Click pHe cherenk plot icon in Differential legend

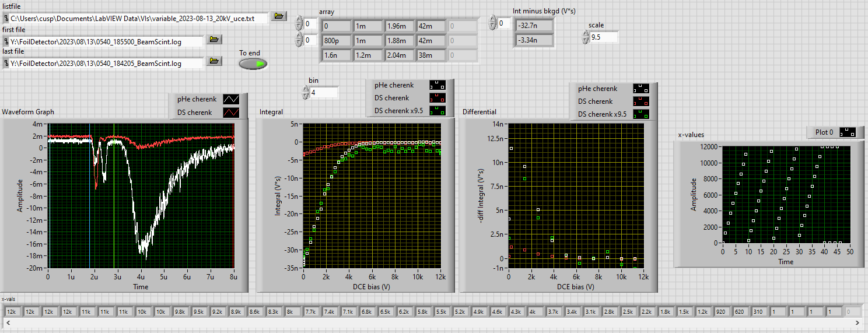641,89
